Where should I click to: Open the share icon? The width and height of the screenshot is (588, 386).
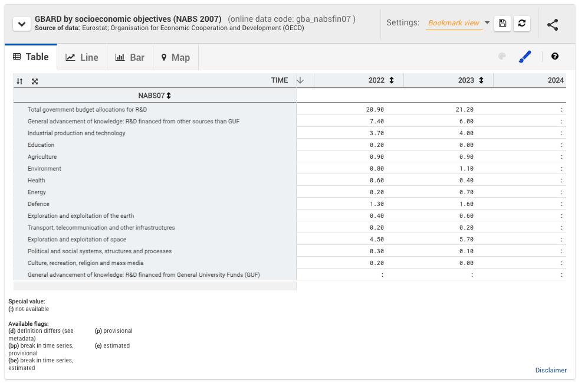click(x=553, y=24)
